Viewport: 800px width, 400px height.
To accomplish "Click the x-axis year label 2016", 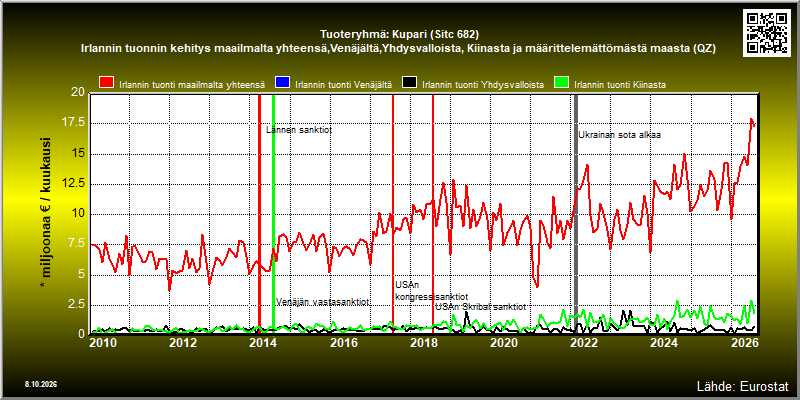I will [x=343, y=341].
